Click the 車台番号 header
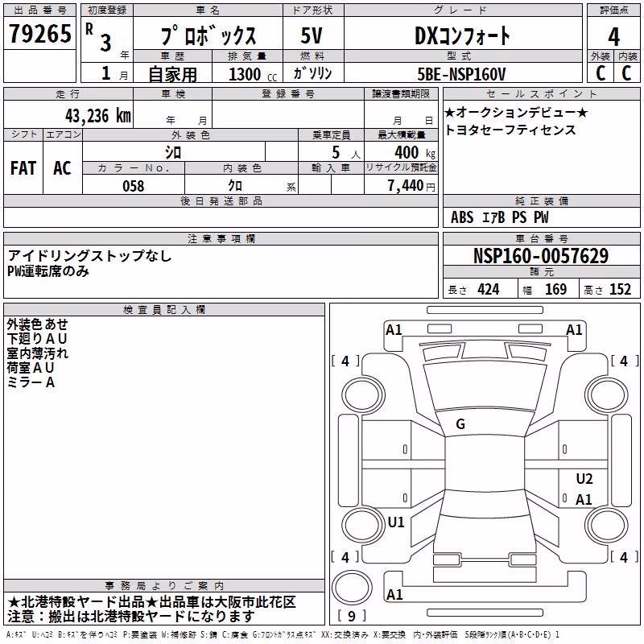The width and height of the screenshot is (644, 644). 541,238
